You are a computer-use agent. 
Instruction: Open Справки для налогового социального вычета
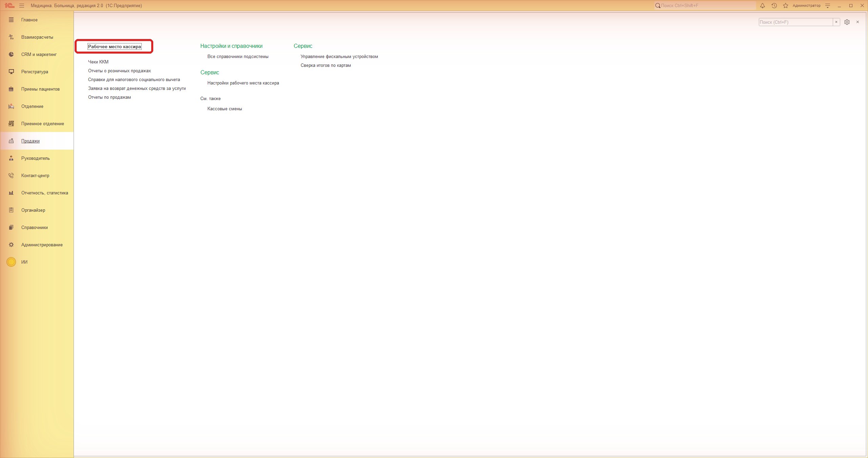click(x=134, y=79)
